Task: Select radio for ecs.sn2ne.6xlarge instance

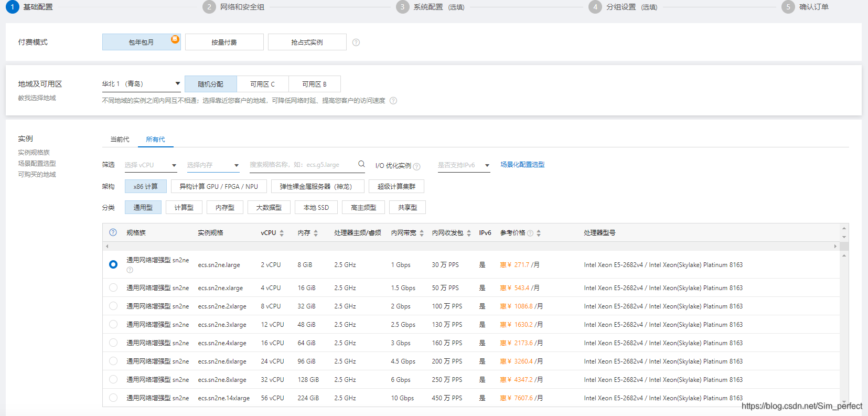Action: coord(113,361)
